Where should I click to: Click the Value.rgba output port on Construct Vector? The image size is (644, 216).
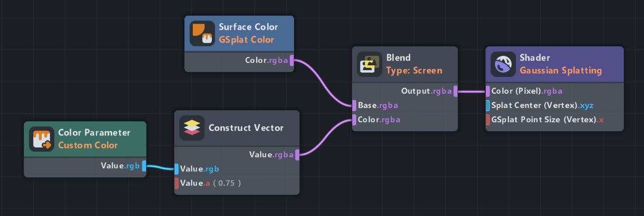click(x=298, y=155)
